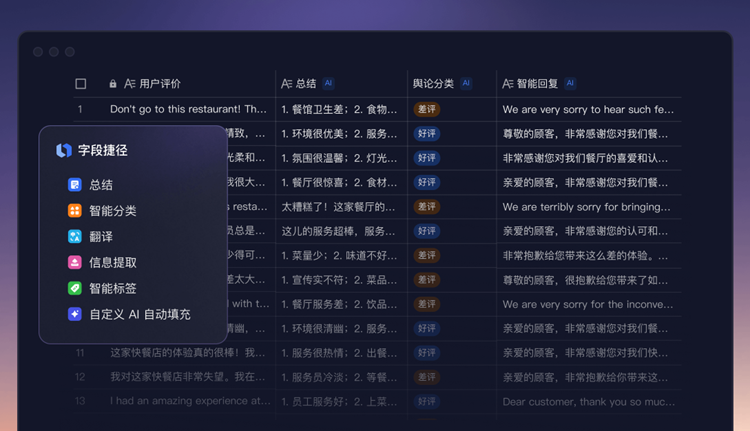This screenshot has width=750, height=431.
Task: Click cell "1. 餐厅服务差；2. 饮品..."
Action: (339, 304)
